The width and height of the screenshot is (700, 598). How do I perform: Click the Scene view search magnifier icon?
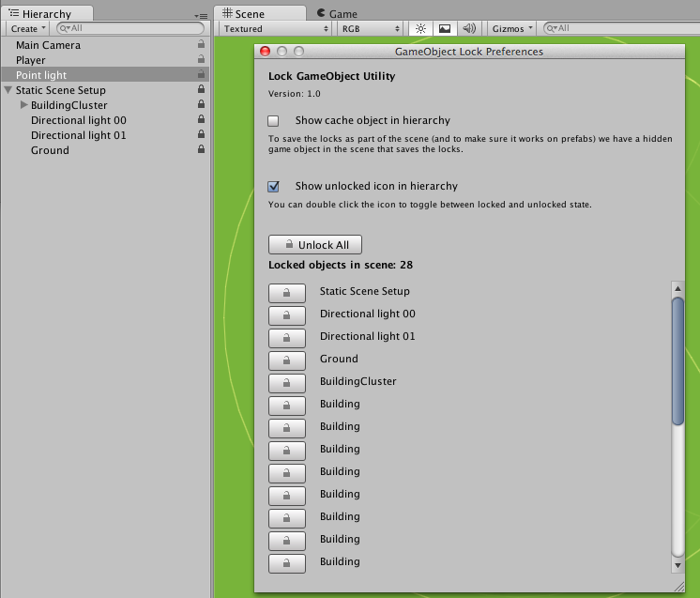553,28
